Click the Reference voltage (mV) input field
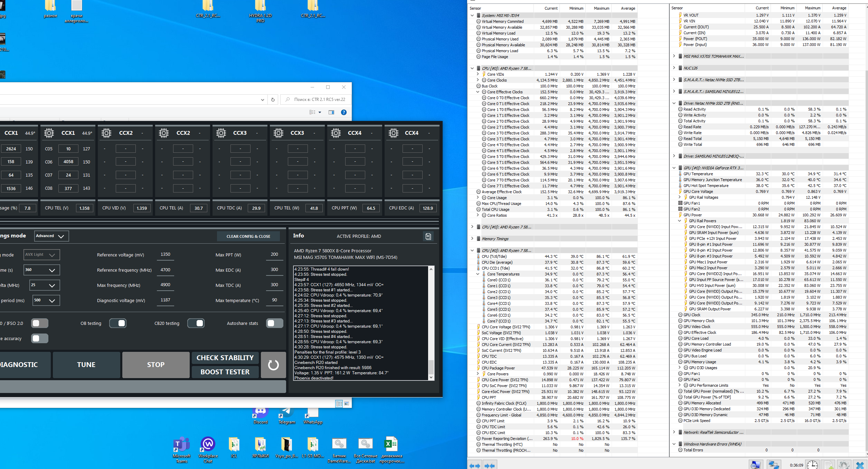Viewport: 868px width, 469px height. click(166, 254)
